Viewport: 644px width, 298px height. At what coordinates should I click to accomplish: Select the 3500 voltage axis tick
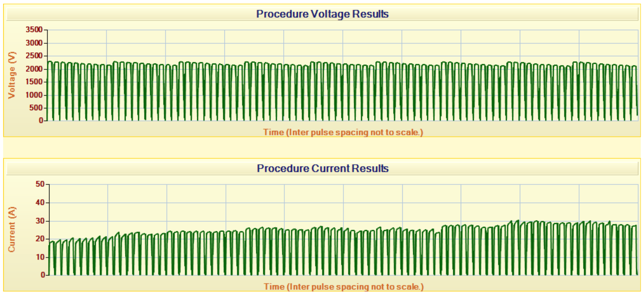tap(34, 30)
